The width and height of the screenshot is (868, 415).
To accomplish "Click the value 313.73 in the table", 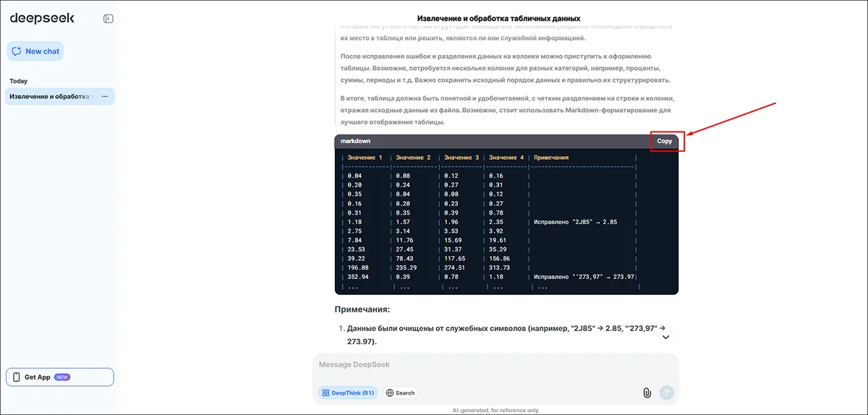I will 501,268.
